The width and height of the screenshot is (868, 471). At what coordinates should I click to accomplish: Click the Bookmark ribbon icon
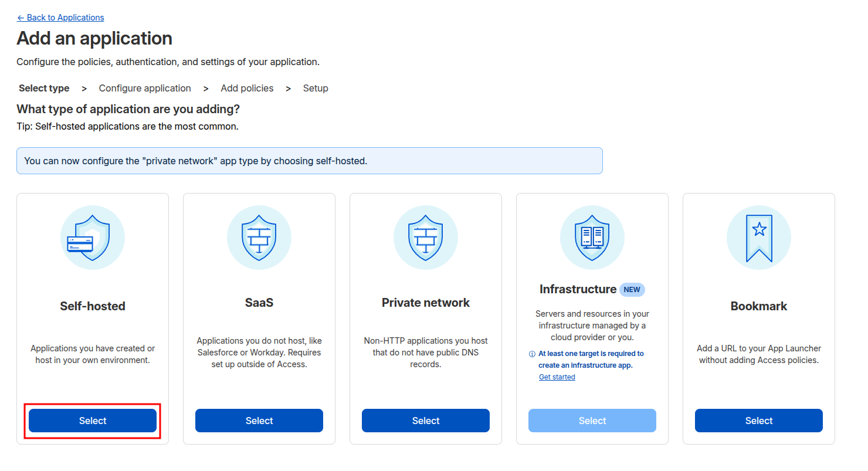[759, 237]
